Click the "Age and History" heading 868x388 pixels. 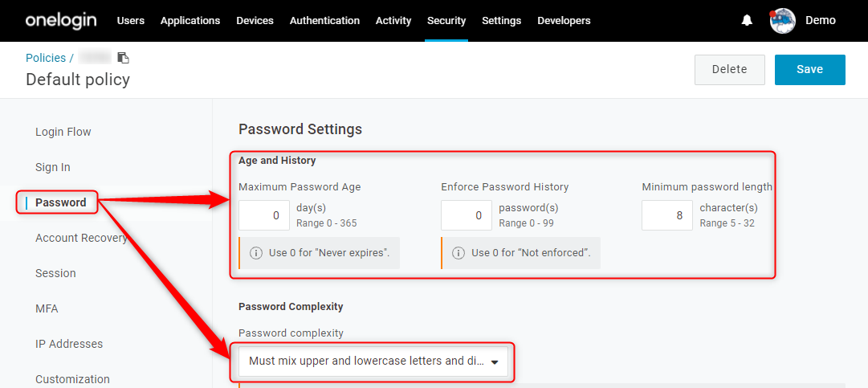tap(277, 161)
